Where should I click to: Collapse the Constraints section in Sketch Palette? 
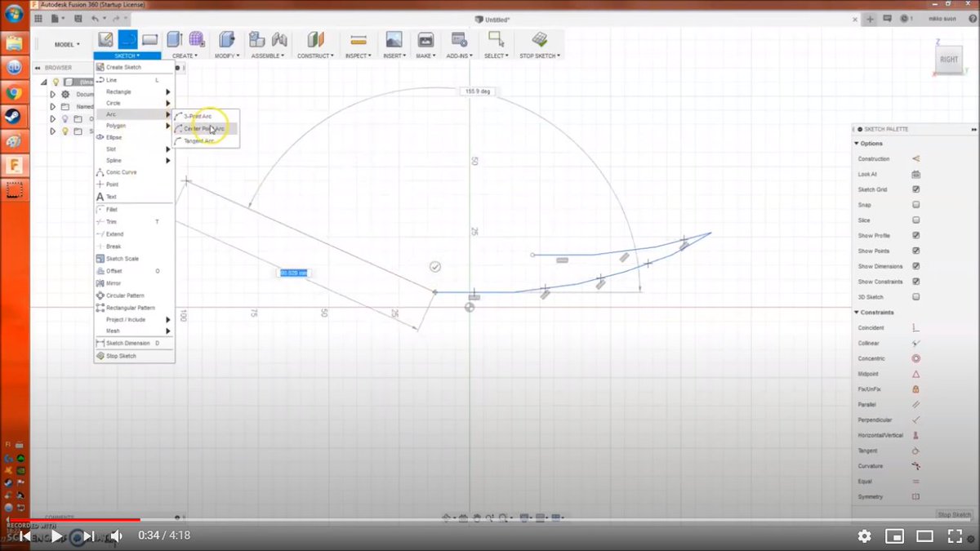857,313
